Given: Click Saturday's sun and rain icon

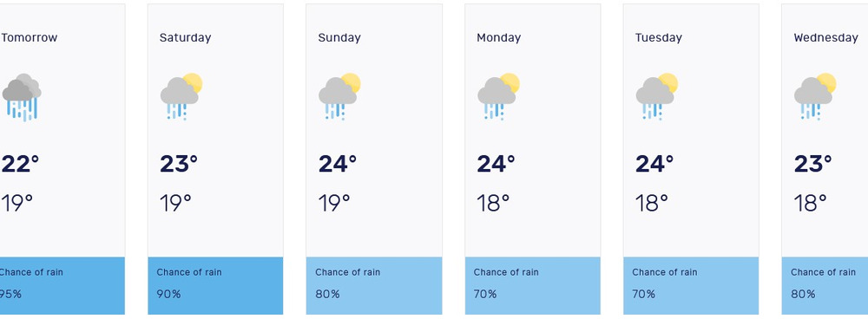Looking at the screenshot, I should tap(181, 97).
